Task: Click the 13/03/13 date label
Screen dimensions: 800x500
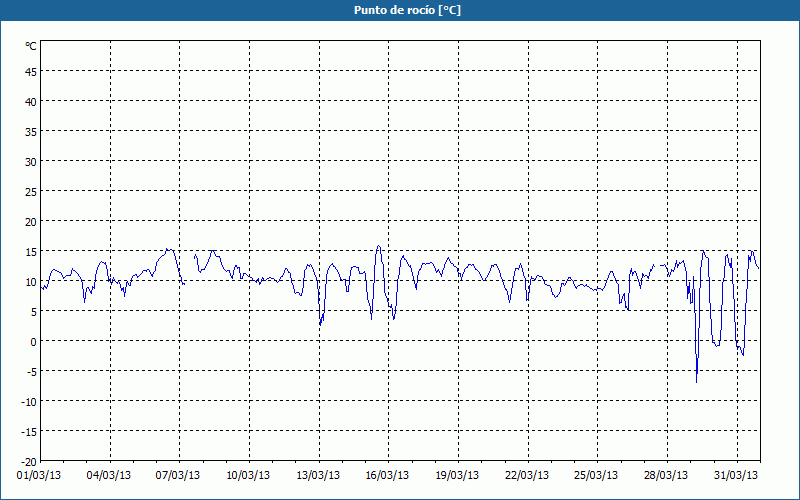Action: click(318, 476)
